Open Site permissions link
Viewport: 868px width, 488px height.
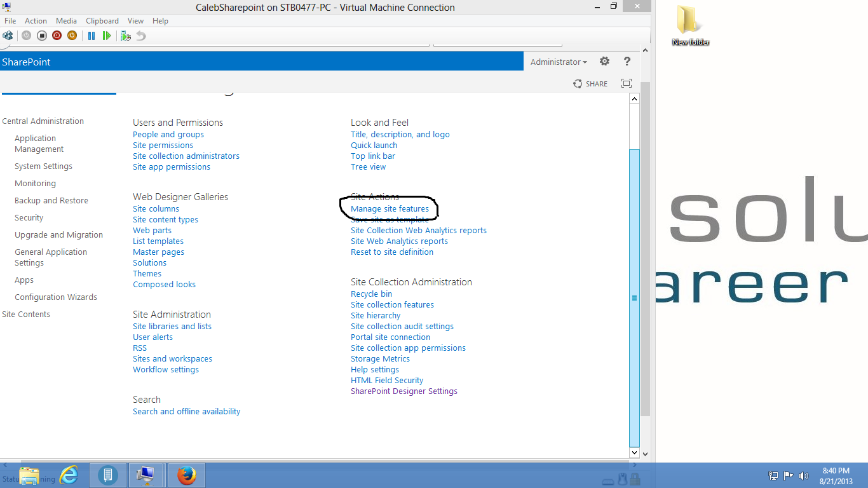[163, 146]
